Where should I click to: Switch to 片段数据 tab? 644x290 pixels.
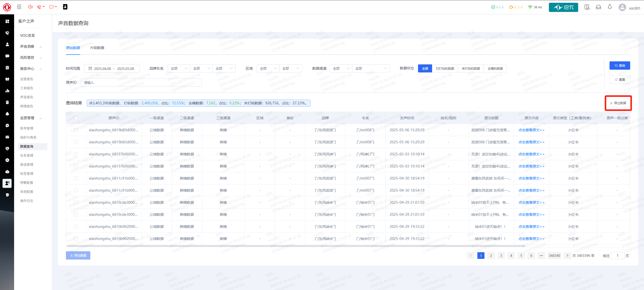coord(97,48)
